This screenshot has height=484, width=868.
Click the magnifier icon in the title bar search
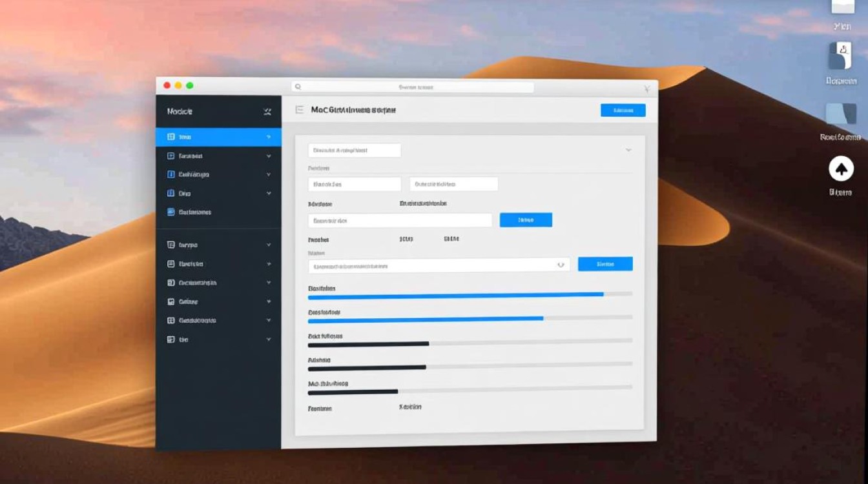pyautogui.click(x=298, y=86)
